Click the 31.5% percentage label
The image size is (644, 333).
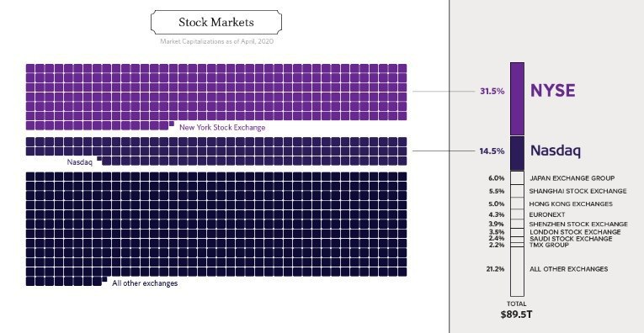point(492,91)
